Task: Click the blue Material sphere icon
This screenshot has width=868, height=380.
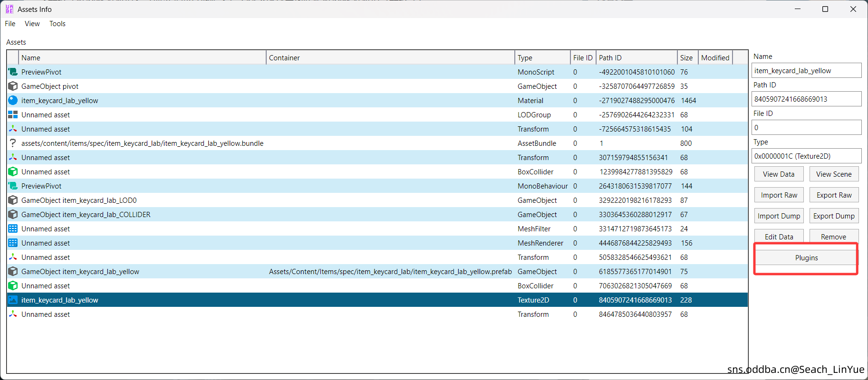Action: tap(13, 101)
